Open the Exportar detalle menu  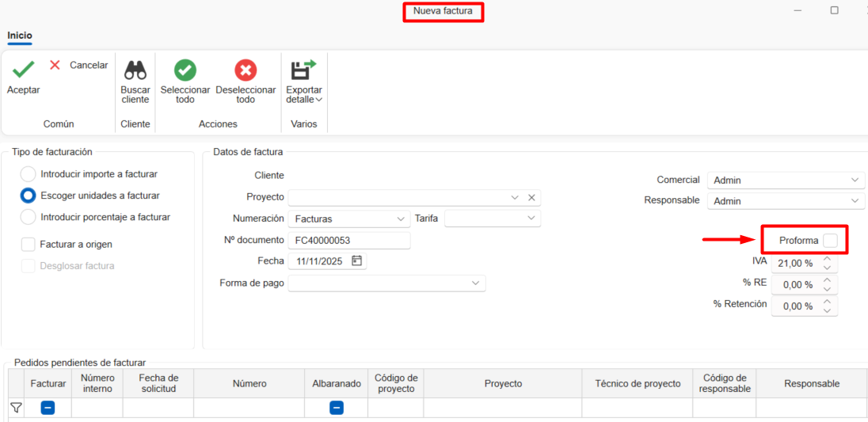click(x=304, y=82)
